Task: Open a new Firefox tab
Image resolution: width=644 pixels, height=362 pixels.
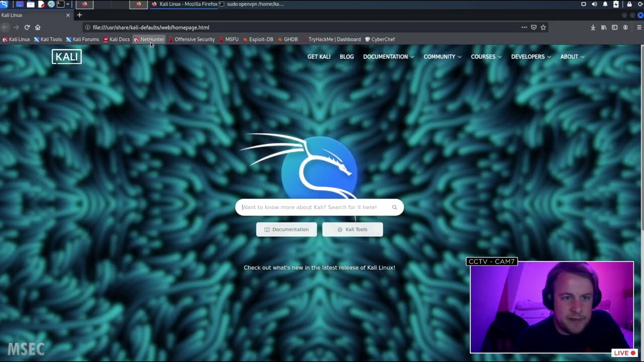Action: coord(79,15)
